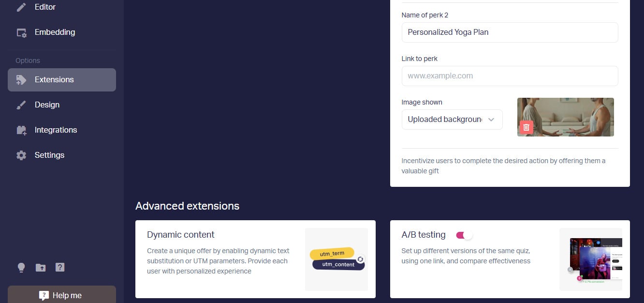Click the chevron in Uploaded background selector
This screenshot has width=644, height=303.
tap(491, 120)
